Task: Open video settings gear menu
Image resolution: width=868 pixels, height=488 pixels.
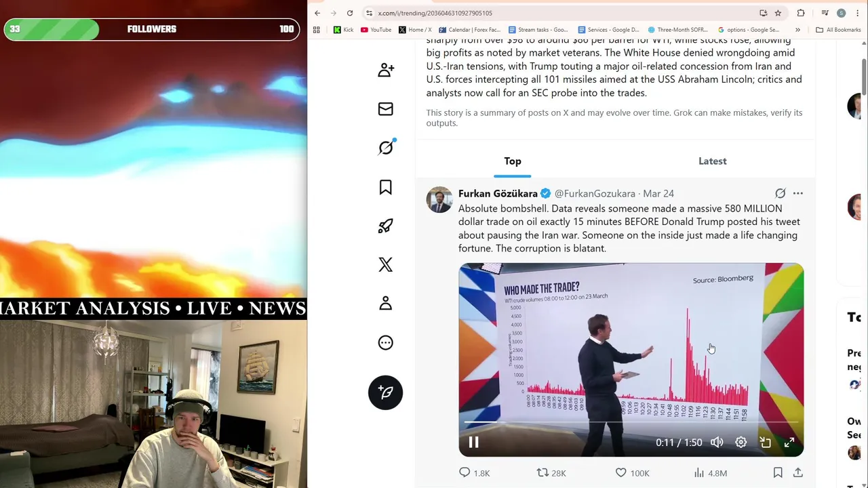Action: (741, 443)
